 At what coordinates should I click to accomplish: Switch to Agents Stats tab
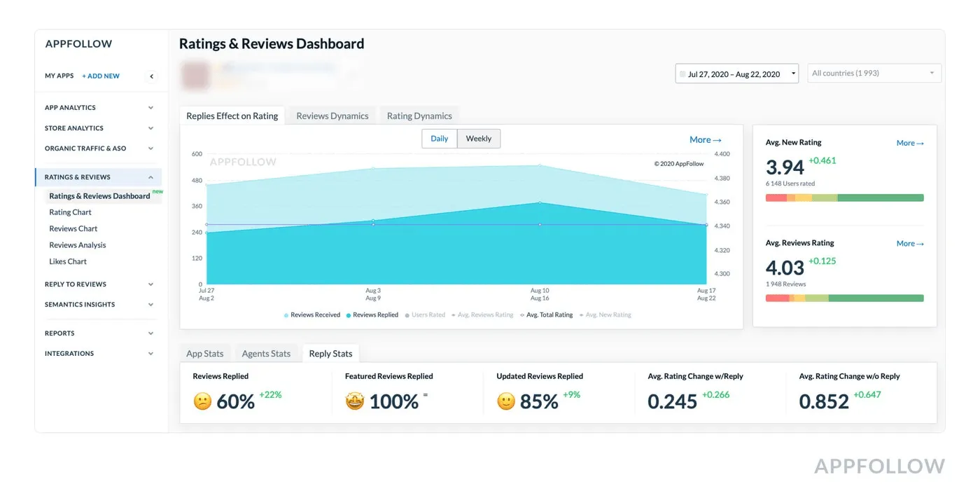(x=266, y=354)
